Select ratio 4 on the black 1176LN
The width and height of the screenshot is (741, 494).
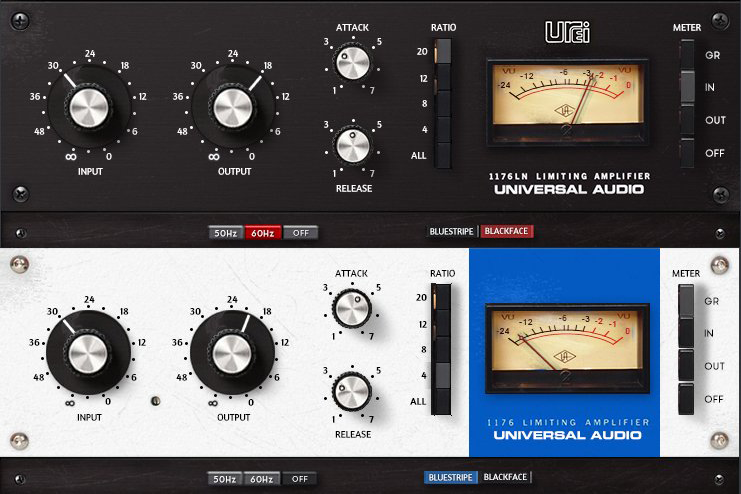pyautogui.click(x=443, y=130)
